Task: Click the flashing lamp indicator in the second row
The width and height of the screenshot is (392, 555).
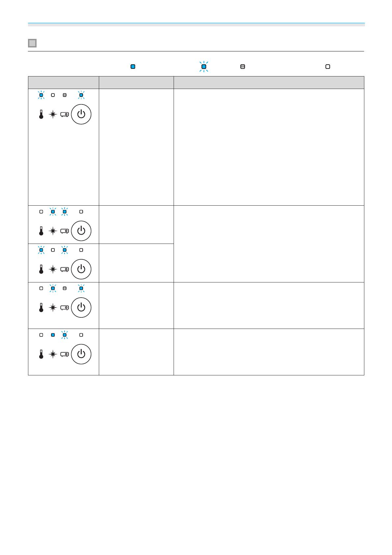Action: [53, 212]
